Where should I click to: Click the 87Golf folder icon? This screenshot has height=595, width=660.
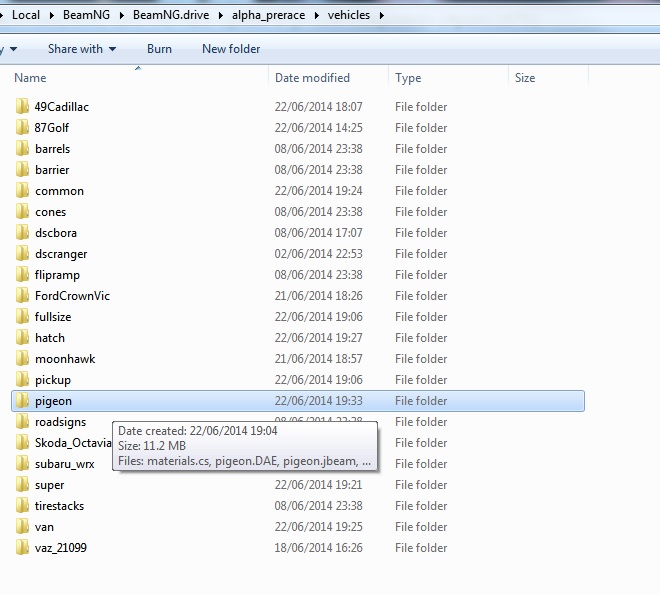pos(22,128)
